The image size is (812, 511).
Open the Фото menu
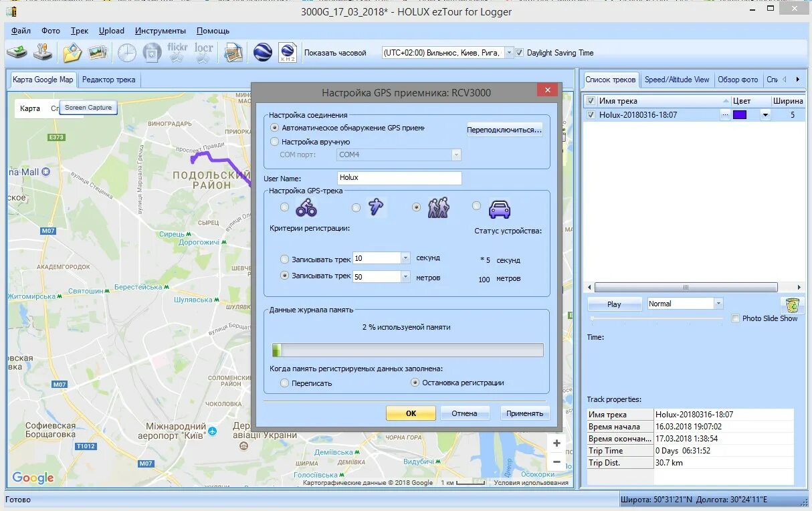[51, 31]
